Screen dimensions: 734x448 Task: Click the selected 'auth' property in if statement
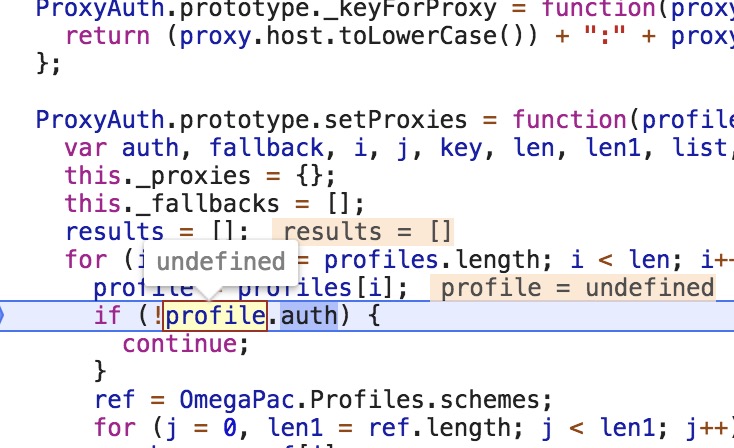[309, 316]
